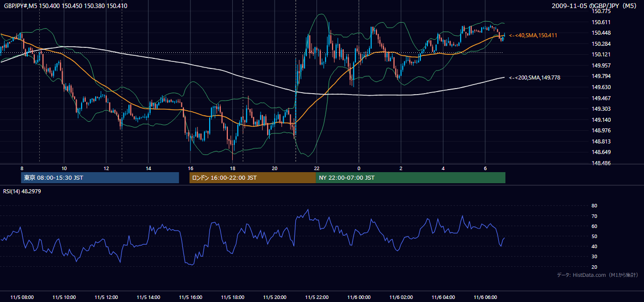Click bottom timeline label 11/5 12:00
This screenshot has height=302, width=644.
106,297
